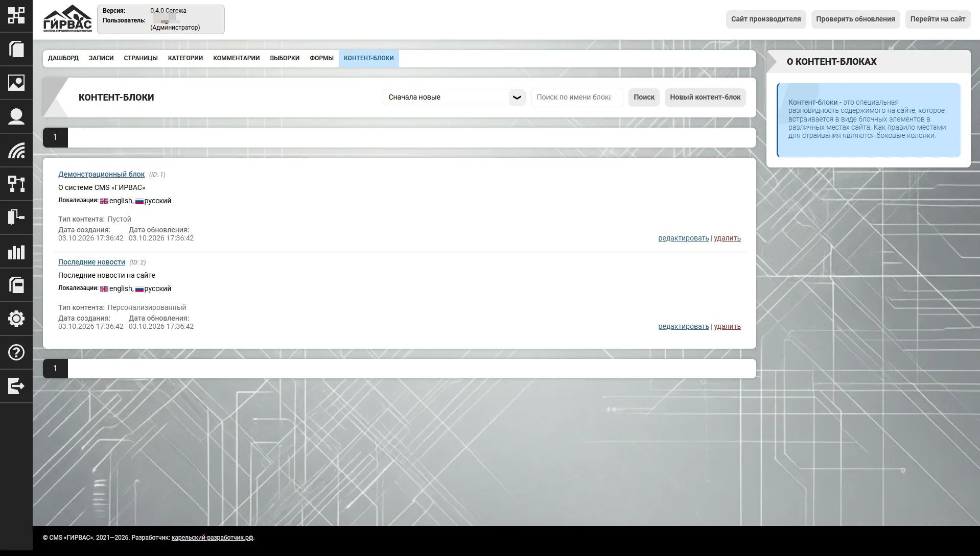Screen dimensions: 980x556
Task: Edit the Последние новости entry
Action: point(684,326)
